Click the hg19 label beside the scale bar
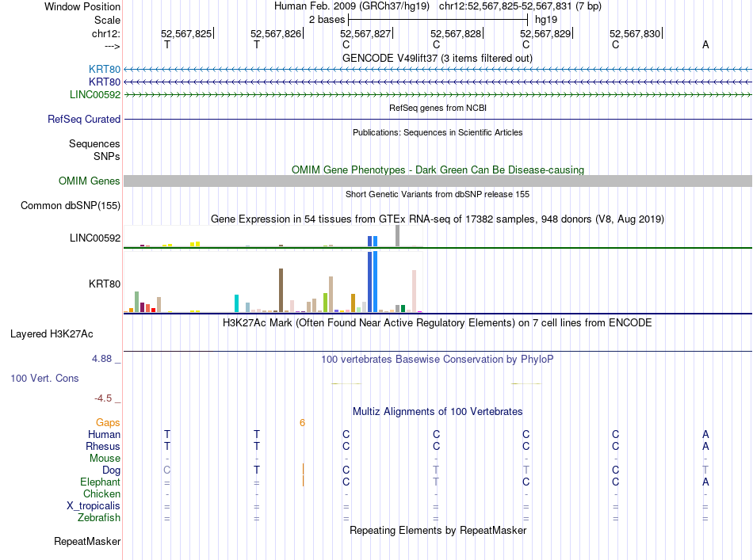Screen dimensions: 753x560 546,20
